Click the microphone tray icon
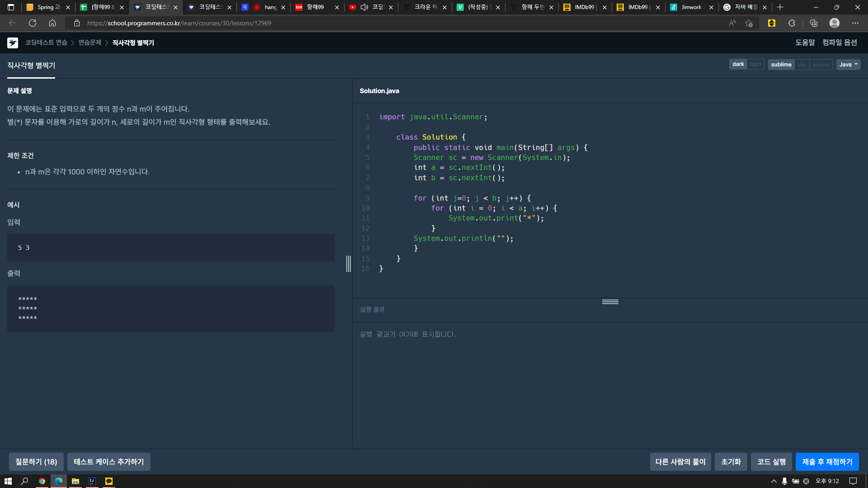The image size is (868, 488). click(784, 481)
